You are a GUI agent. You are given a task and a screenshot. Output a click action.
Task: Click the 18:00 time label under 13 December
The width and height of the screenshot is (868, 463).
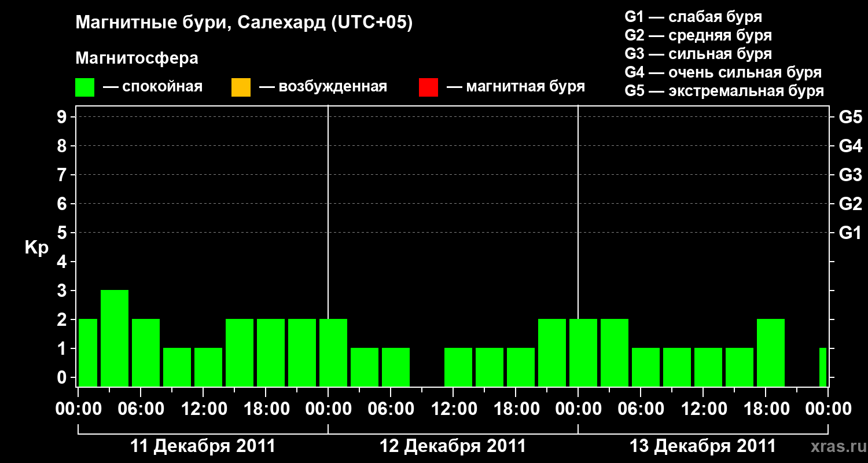point(766,409)
